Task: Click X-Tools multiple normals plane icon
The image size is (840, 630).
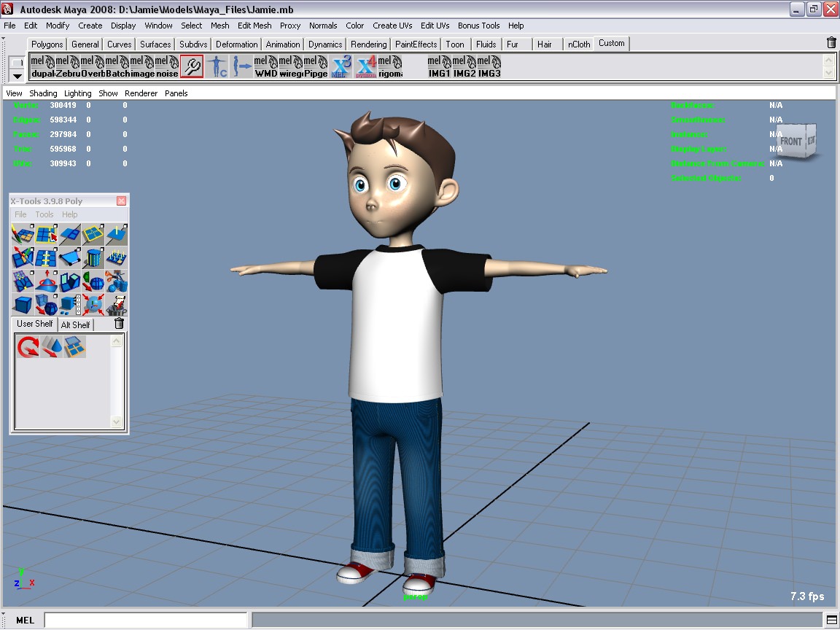Action: 116,258
